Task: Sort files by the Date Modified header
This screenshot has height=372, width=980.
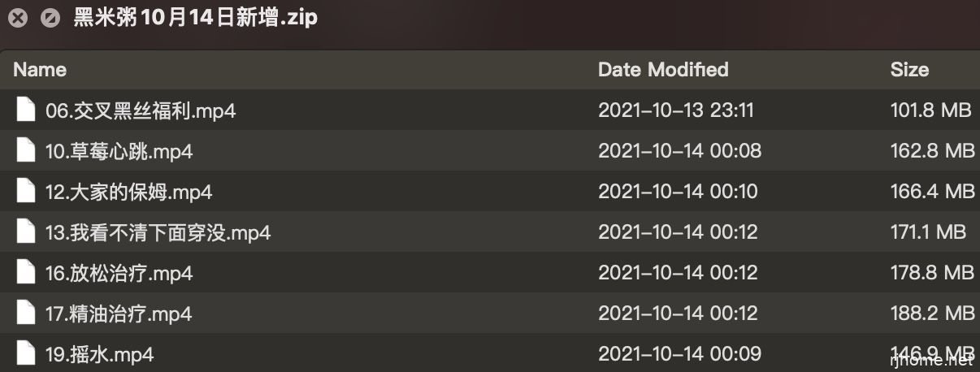Action: [x=663, y=70]
